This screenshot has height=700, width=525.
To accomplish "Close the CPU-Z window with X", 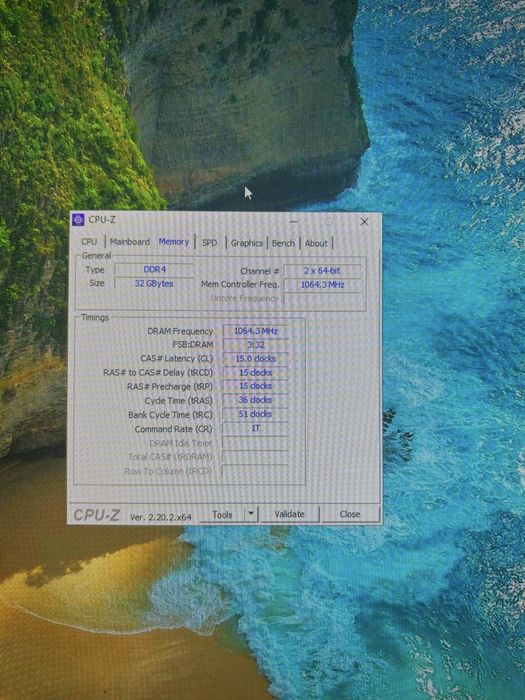I will pyautogui.click(x=364, y=221).
